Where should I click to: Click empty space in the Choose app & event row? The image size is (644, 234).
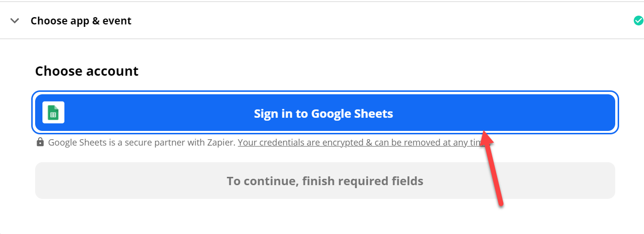pyautogui.click(x=381, y=21)
